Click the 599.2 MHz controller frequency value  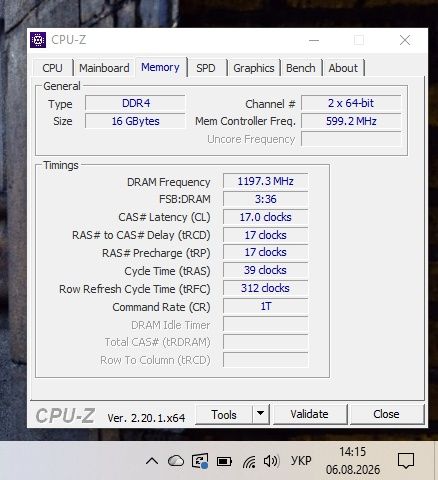(351, 121)
